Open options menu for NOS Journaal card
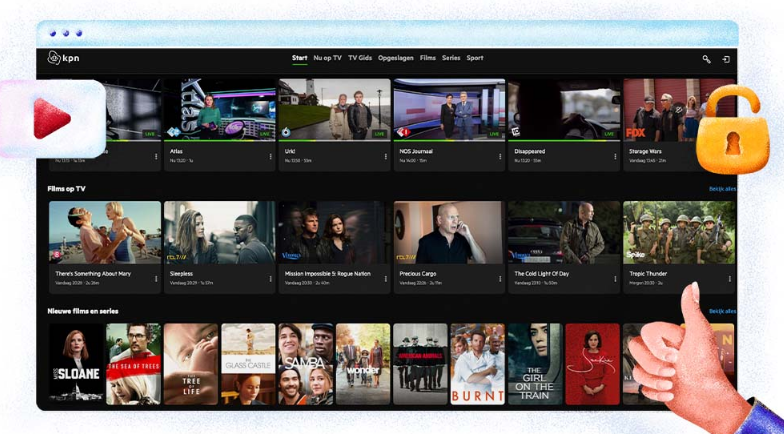Image resolution: width=784 pixels, height=434 pixels. (x=500, y=156)
